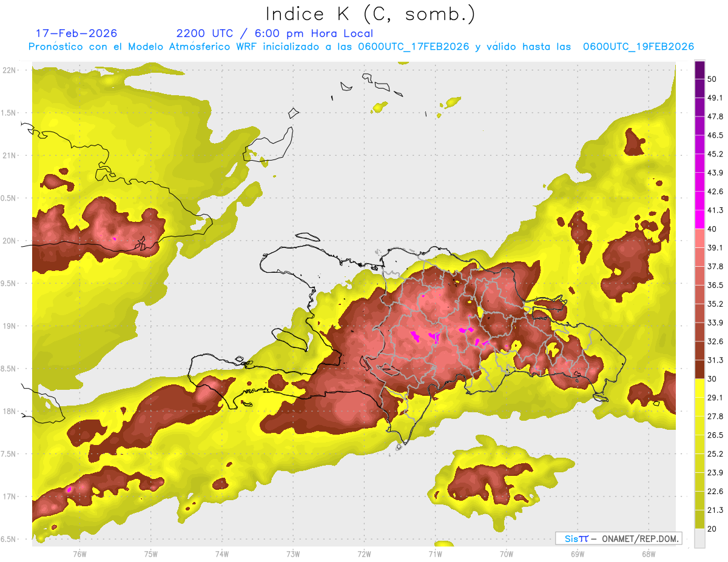Click the legend value '22.6'
This screenshot has height=562, width=728.
click(x=715, y=491)
